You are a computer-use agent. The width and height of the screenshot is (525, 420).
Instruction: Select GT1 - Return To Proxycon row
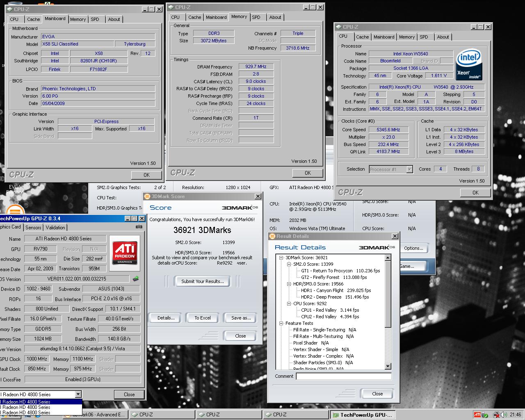(340, 271)
